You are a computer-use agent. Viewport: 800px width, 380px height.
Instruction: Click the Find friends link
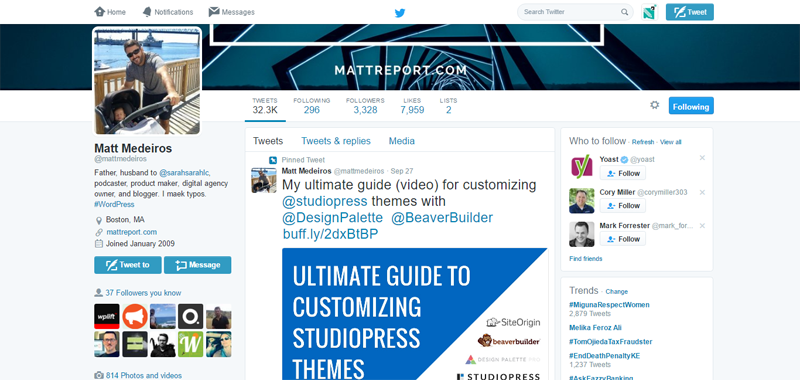586,259
